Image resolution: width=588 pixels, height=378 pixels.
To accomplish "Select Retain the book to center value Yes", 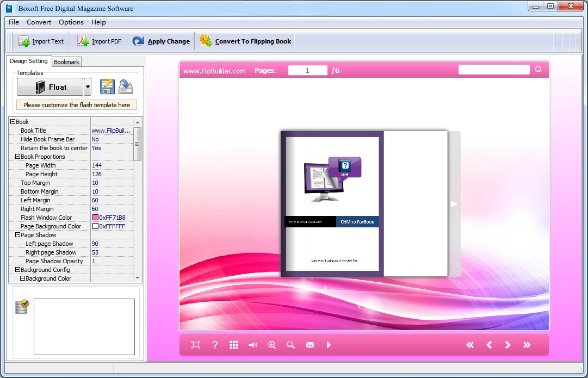I will click(x=112, y=148).
